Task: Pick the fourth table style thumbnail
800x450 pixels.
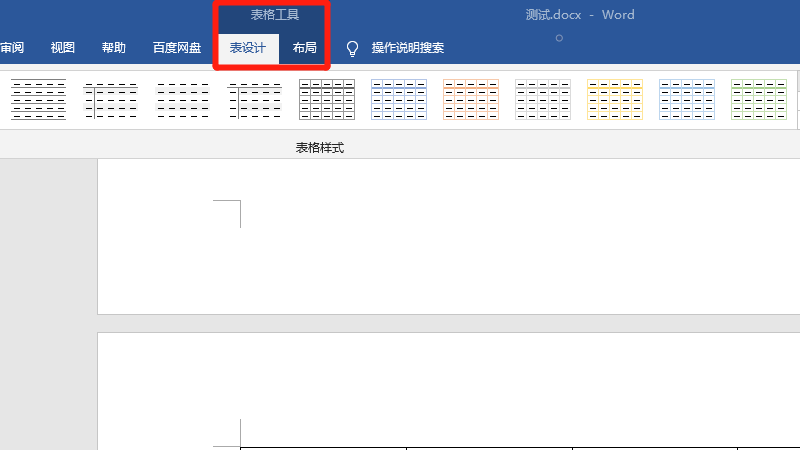Action: click(x=255, y=100)
